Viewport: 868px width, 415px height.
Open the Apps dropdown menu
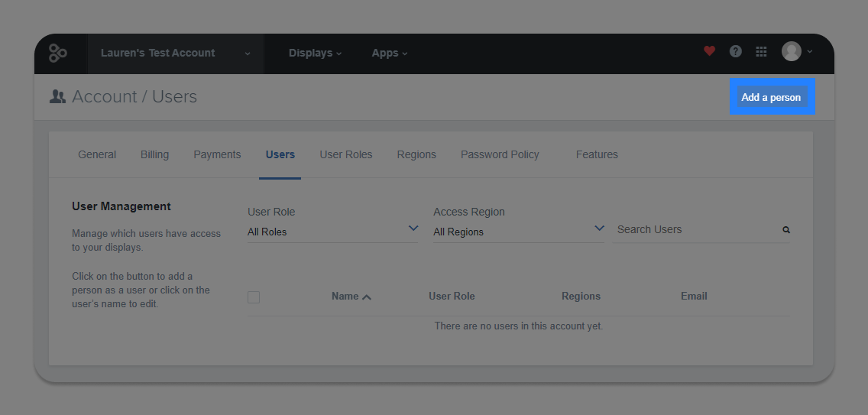[x=390, y=53]
